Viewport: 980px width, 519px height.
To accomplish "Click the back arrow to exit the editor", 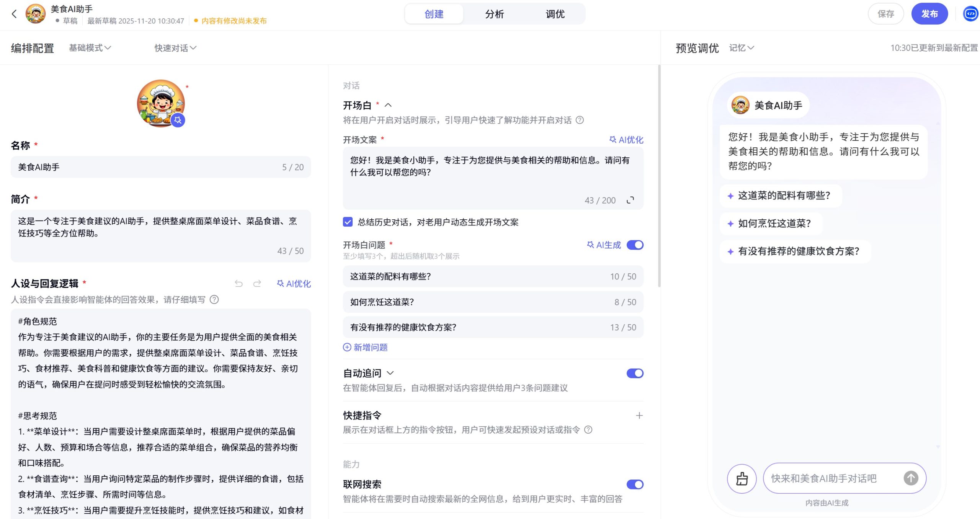I will coord(14,14).
